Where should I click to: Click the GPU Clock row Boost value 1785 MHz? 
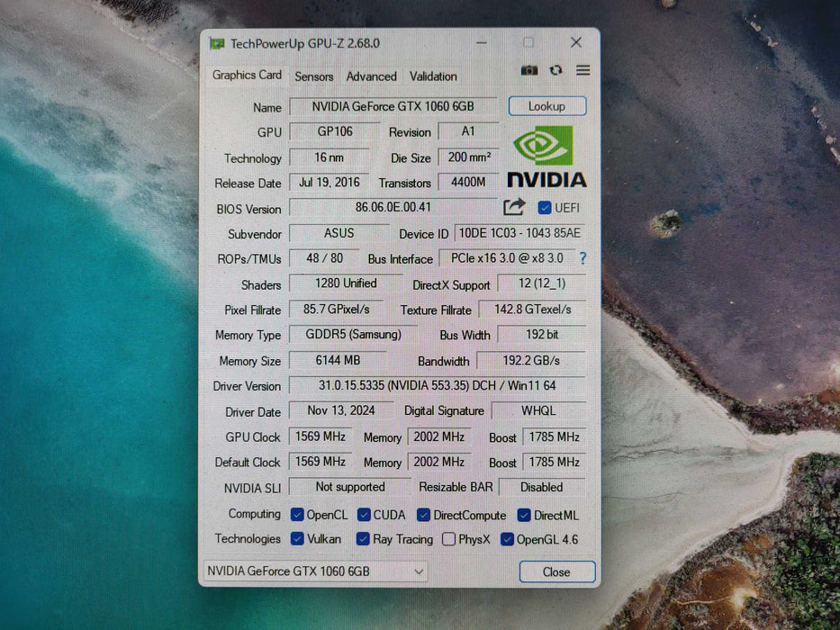coord(554,437)
